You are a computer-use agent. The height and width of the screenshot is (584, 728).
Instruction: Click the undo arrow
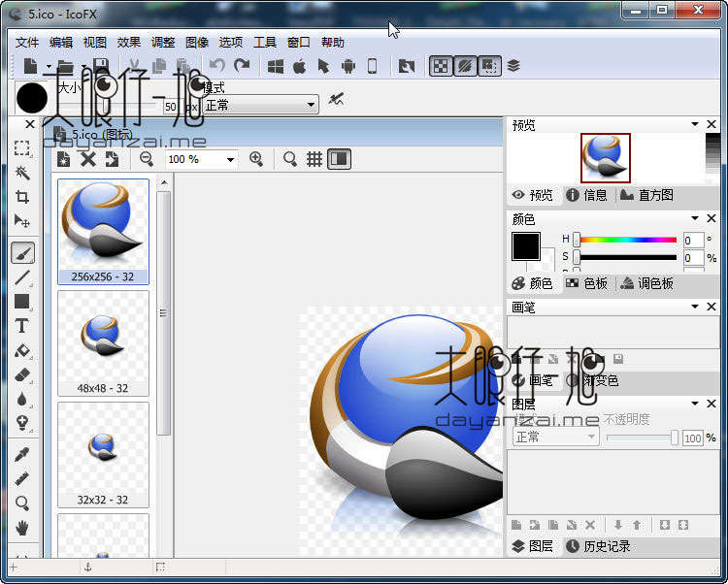pyautogui.click(x=217, y=66)
